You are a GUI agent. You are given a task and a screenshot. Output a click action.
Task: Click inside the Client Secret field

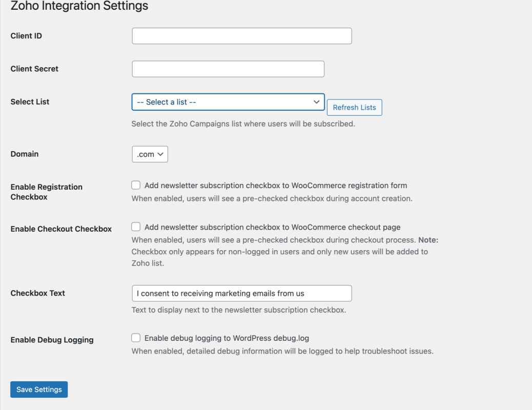click(x=228, y=68)
